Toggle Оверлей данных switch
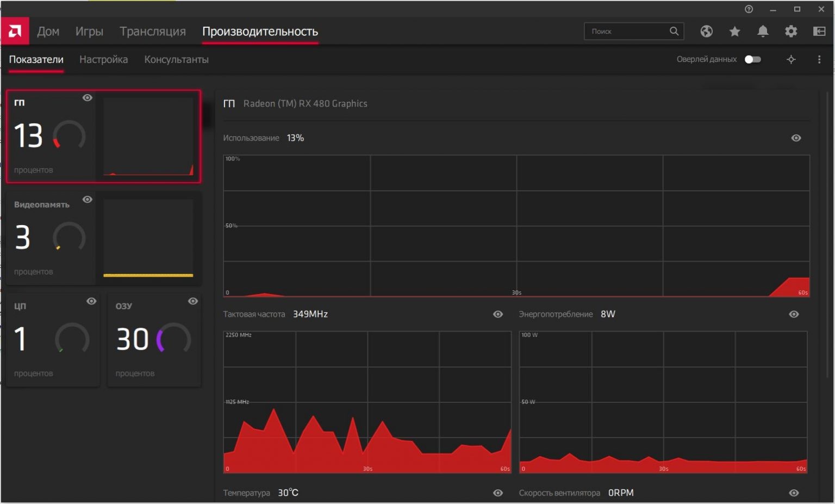Image resolution: width=835 pixels, height=504 pixels. (752, 59)
